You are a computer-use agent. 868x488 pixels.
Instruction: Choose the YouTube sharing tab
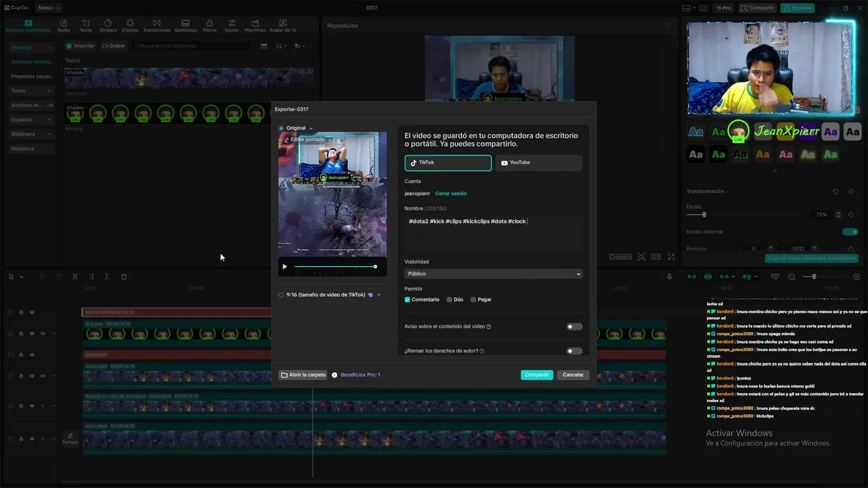[539, 163]
